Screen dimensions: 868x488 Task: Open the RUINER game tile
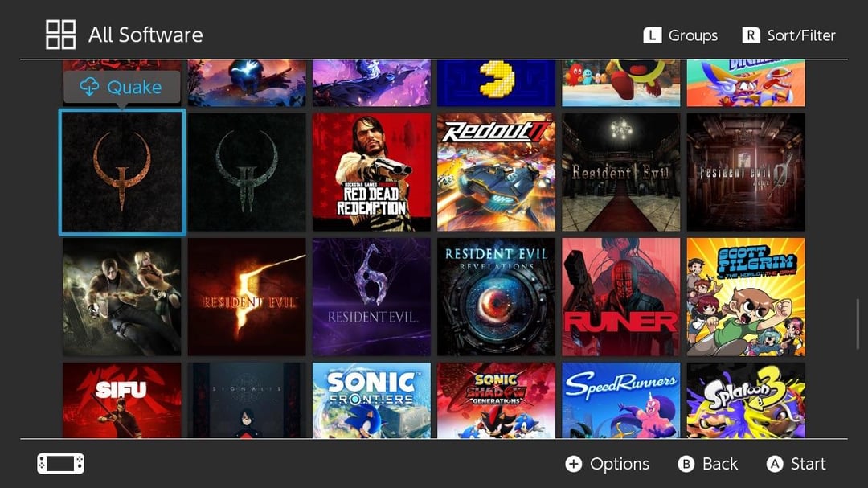[x=620, y=297]
